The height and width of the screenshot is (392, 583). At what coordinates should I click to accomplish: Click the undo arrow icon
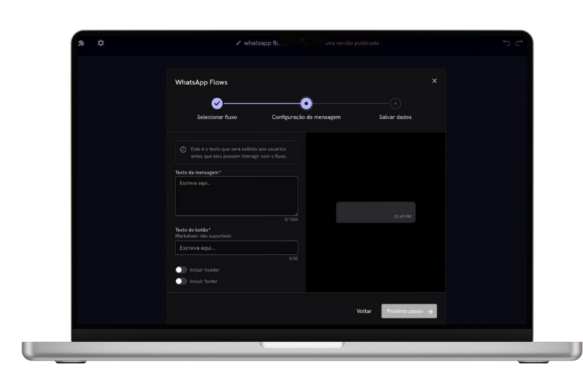[506, 43]
